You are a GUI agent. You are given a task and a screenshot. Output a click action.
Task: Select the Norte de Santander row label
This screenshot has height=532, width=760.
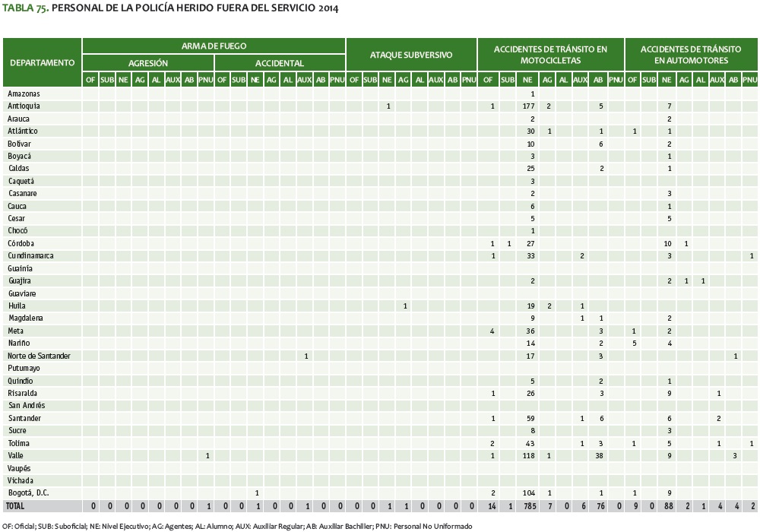[x=38, y=356]
